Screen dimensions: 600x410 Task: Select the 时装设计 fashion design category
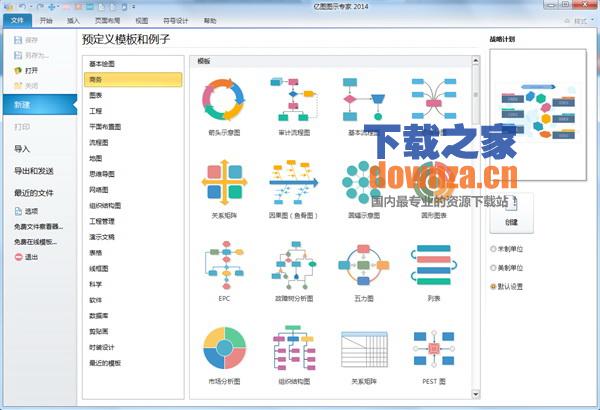point(133,347)
